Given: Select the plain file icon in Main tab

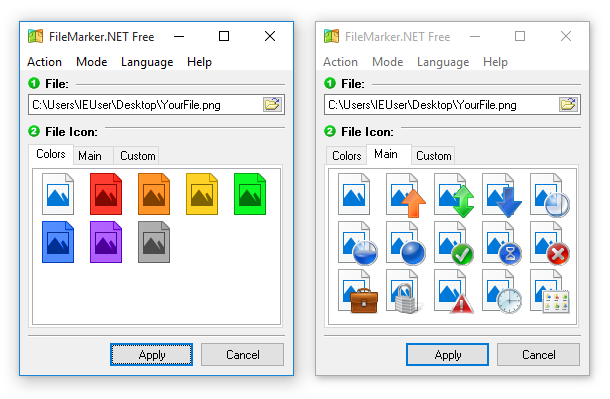Looking at the screenshot, I should pos(354,194).
